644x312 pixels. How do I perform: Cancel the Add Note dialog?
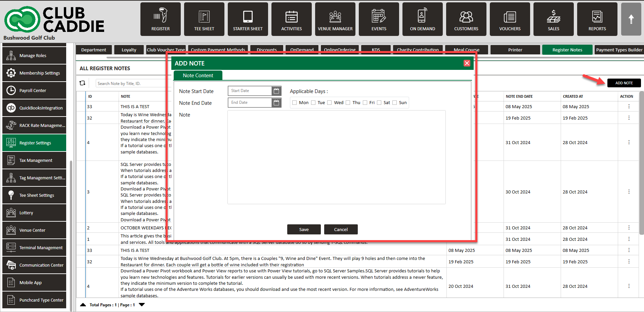click(341, 229)
